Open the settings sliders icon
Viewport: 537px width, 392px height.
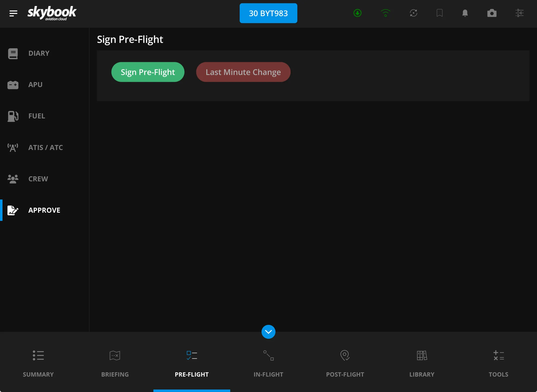pyautogui.click(x=519, y=13)
